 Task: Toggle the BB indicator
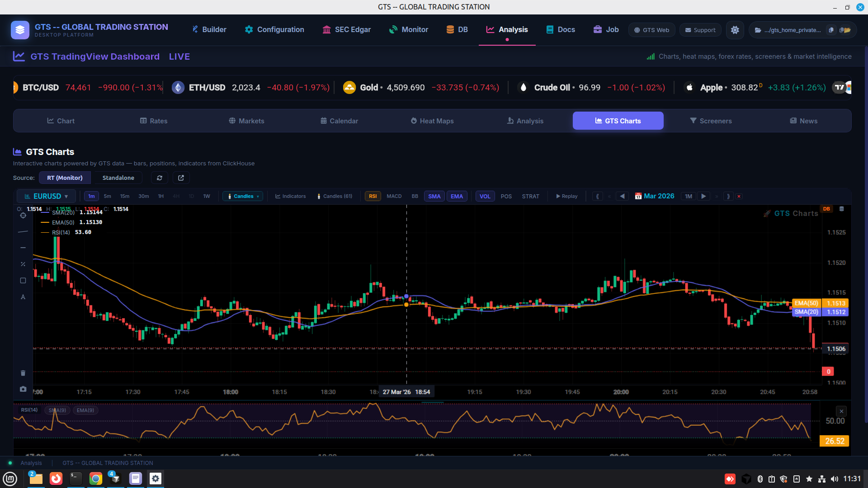click(415, 196)
